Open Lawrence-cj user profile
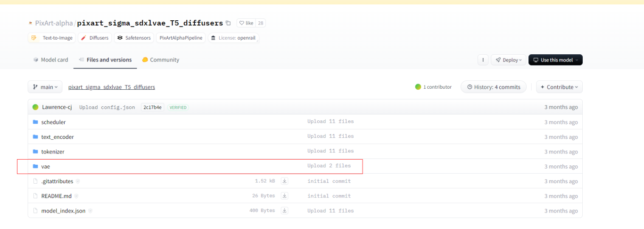 pos(57,107)
